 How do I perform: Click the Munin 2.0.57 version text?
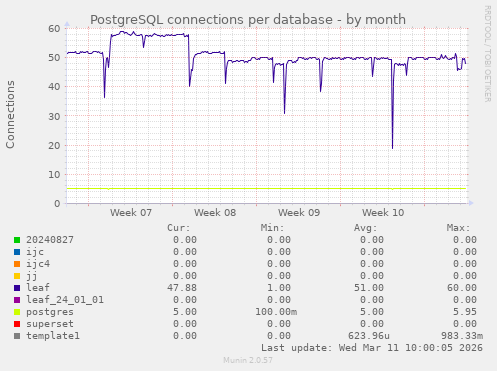(248, 360)
